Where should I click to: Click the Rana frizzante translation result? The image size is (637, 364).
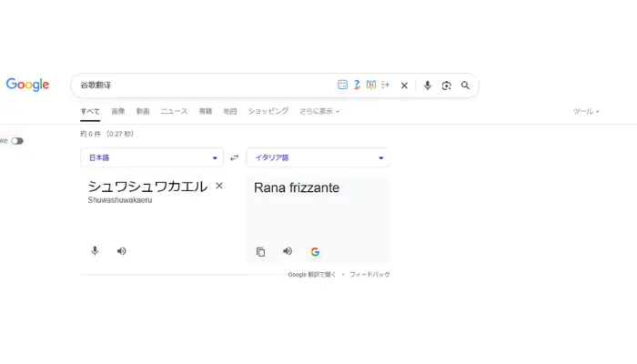[297, 187]
